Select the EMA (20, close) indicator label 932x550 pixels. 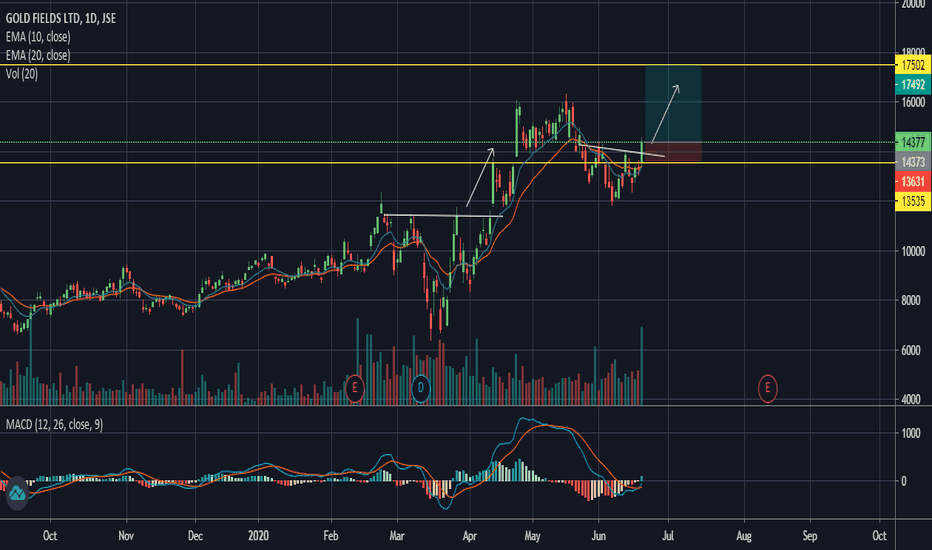(38, 55)
